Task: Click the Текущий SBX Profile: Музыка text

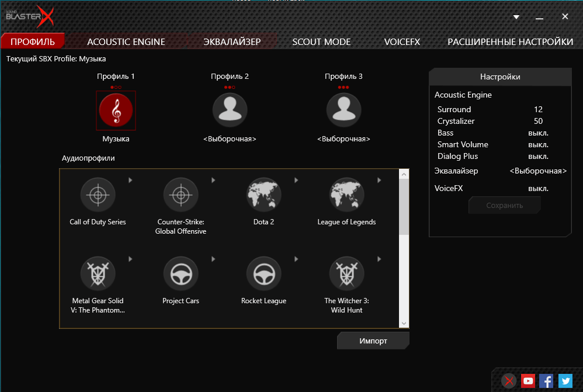Action: [x=56, y=59]
